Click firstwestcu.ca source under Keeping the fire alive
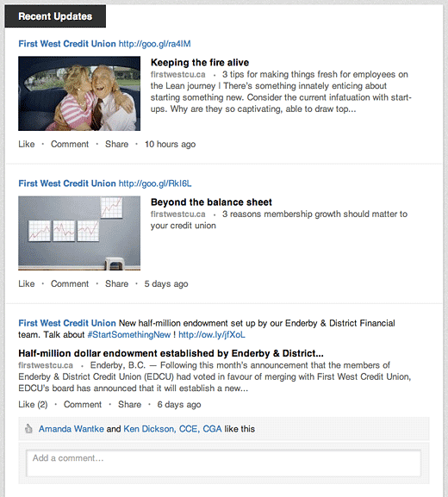Viewport: 448px width, 497px height. pyautogui.click(x=177, y=74)
